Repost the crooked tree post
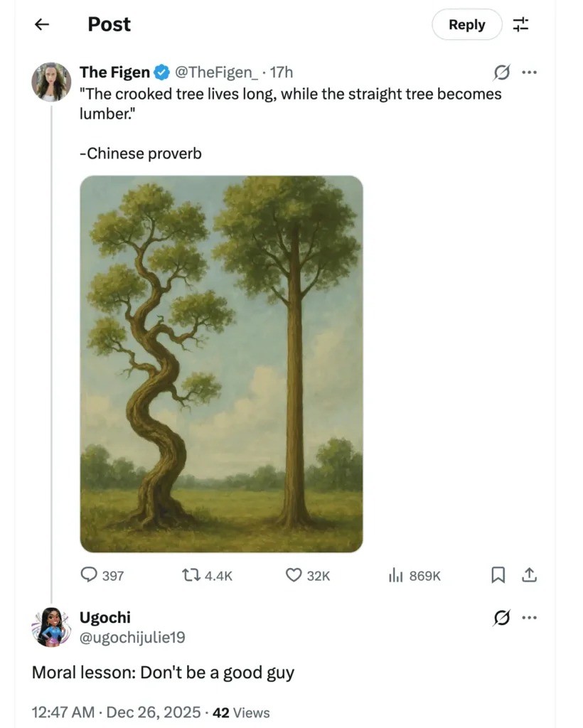Screen dimensions: 583x728 point(191,575)
